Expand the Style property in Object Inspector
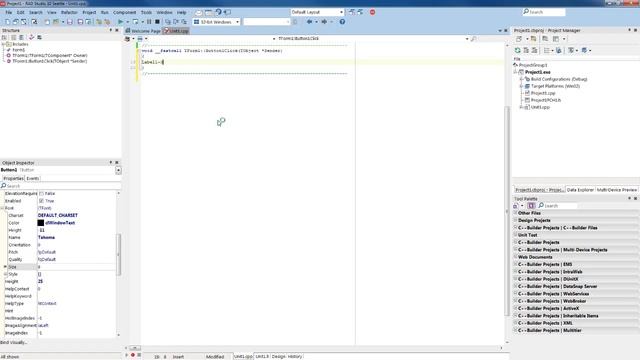Image resolution: width=640 pixels, height=360 pixels. (x=5, y=274)
